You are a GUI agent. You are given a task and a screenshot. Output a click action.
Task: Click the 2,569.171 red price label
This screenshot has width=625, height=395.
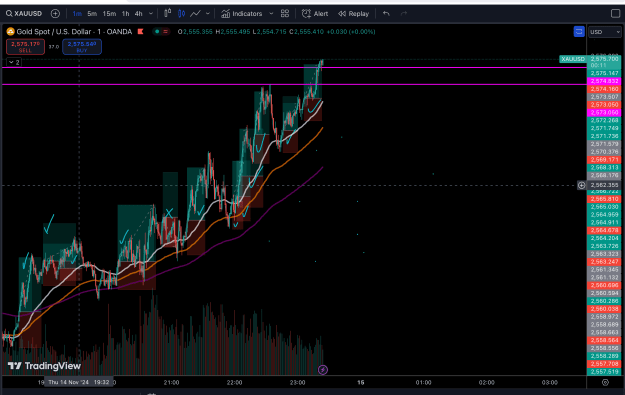604,159
